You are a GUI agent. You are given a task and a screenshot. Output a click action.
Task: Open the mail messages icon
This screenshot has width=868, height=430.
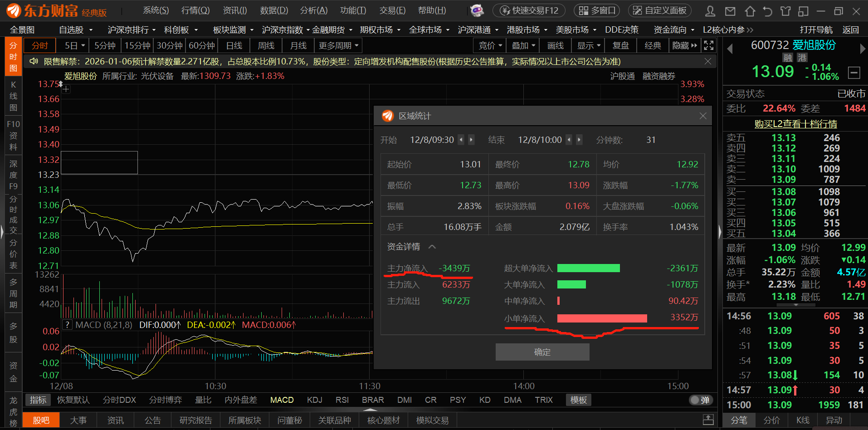tap(730, 11)
